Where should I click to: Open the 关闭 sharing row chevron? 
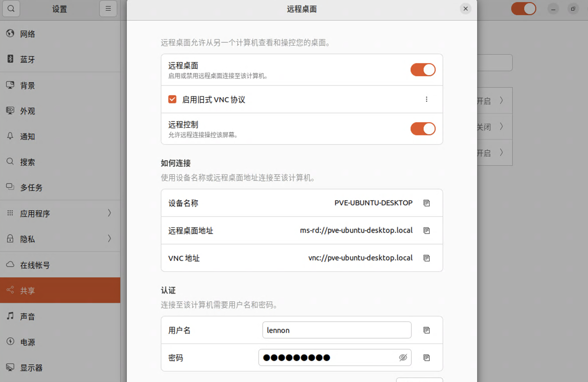click(501, 127)
